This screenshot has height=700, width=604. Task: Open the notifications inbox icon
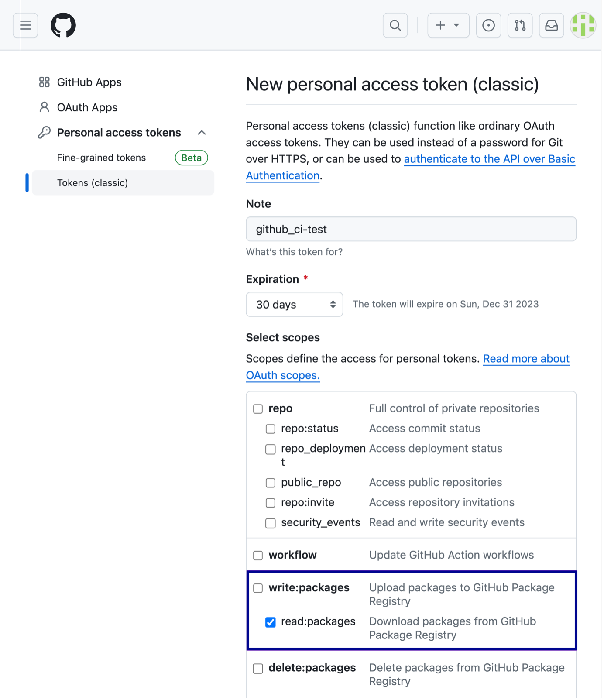(x=551, y=25)
